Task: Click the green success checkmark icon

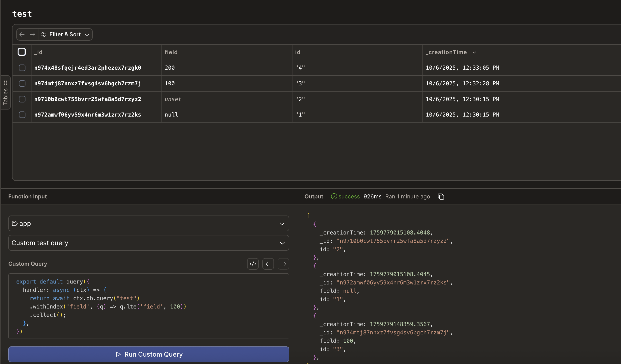Action: pos(334,197)
